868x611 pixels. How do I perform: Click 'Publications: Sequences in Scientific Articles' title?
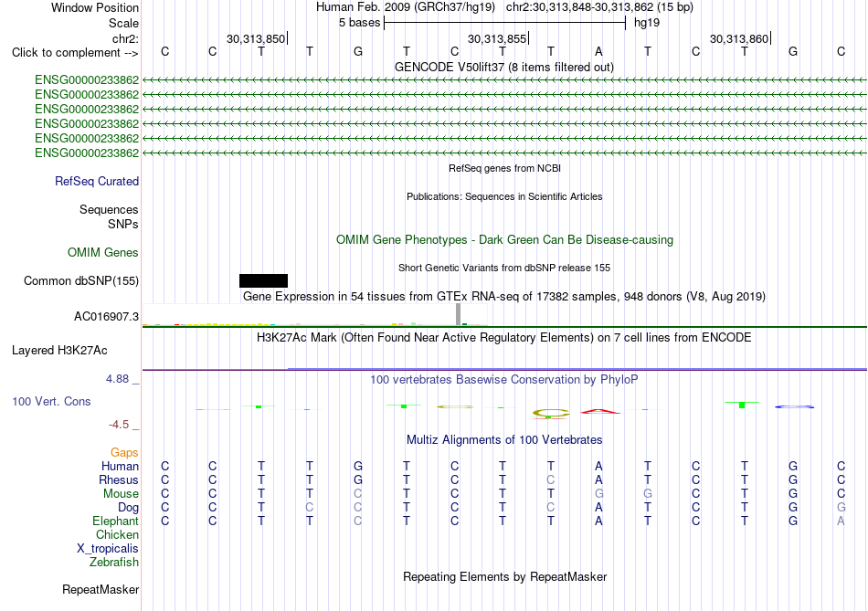click(504, 196)
